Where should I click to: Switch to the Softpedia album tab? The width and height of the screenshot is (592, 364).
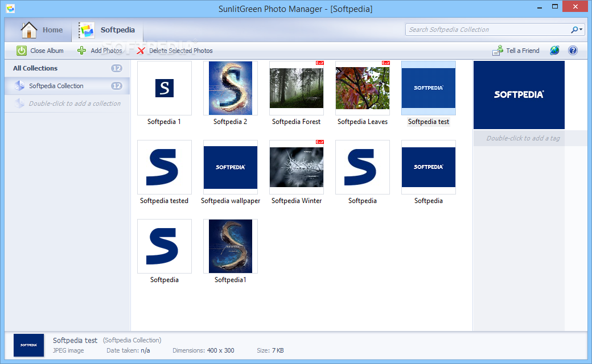point(107,30)
